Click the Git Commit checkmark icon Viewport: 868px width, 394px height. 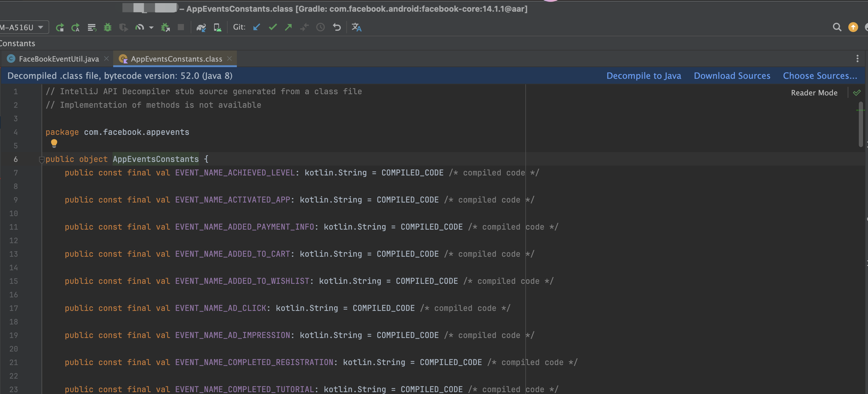pos(273,27)
